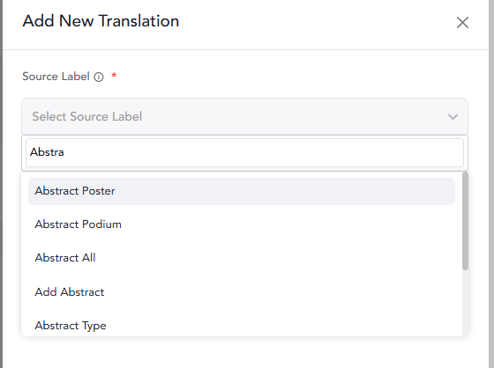Click the red required asterisk
494x368 pixels.
click(x=114, y=75)
